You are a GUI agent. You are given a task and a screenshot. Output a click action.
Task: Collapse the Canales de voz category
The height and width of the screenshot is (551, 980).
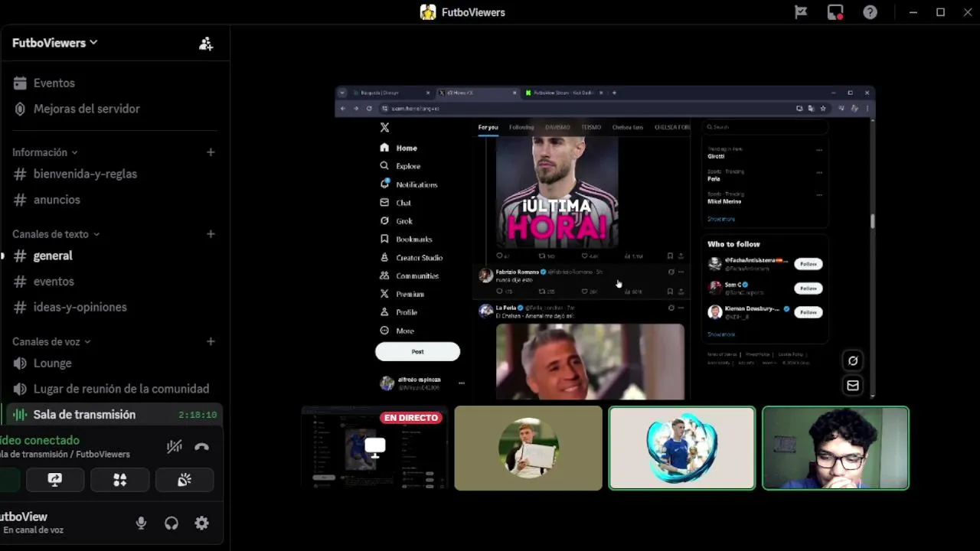[x=51, y=341]
